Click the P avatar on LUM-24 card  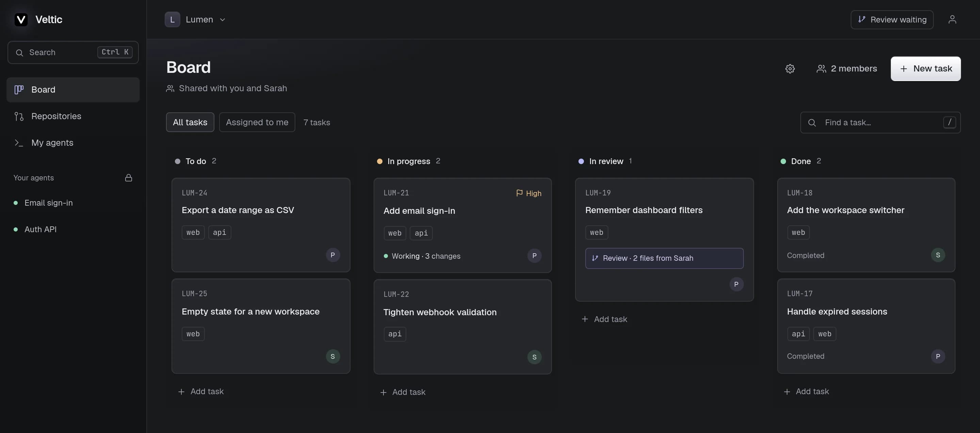pyautogui.click(x=332, y=255)
